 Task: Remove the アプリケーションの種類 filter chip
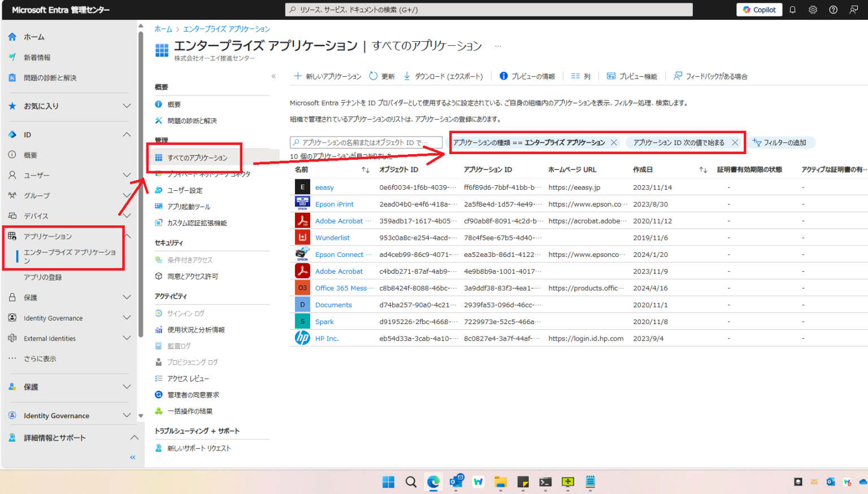click(614, 143)
